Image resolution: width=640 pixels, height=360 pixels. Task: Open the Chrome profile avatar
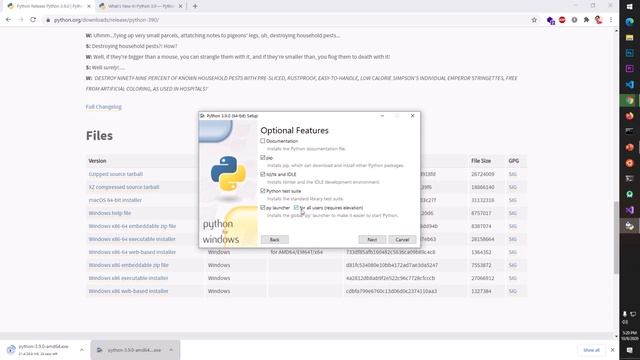(x=599, y=20)
